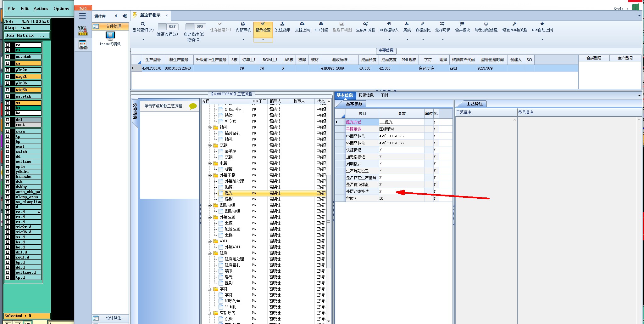Viewport: 644px width, 324px height.
Task: Click the 生成MI流程 gears icon
Action: point(365,24)
